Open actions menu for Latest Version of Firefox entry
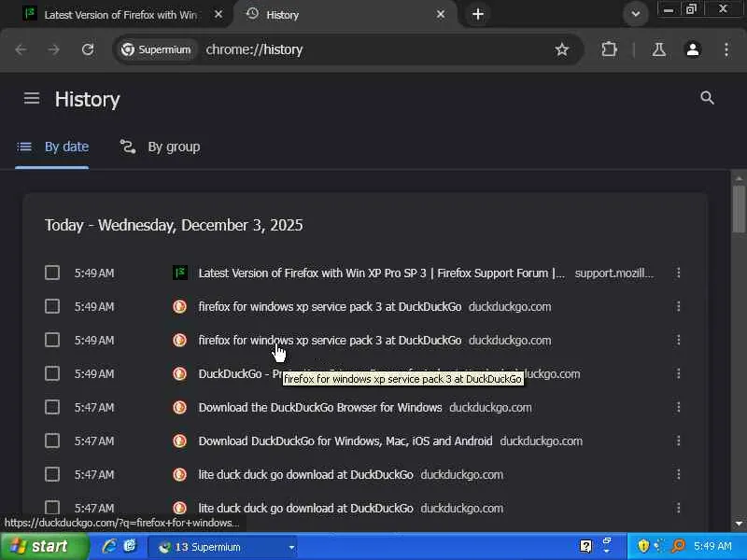Viewport: 747px width, 560px height. coord(679,273)
